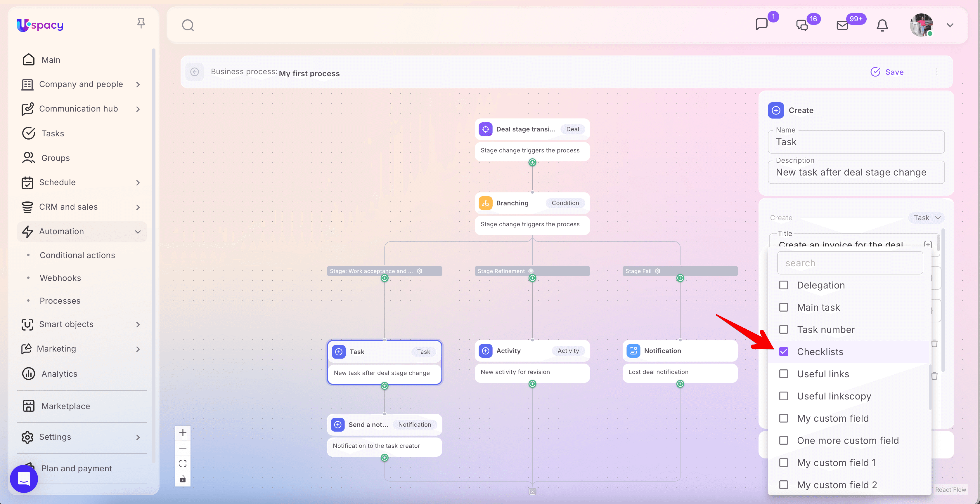This screenshot has height=504, width=980.
Task: Click the search magnifier icon
Action: click(x=188, y=25)
